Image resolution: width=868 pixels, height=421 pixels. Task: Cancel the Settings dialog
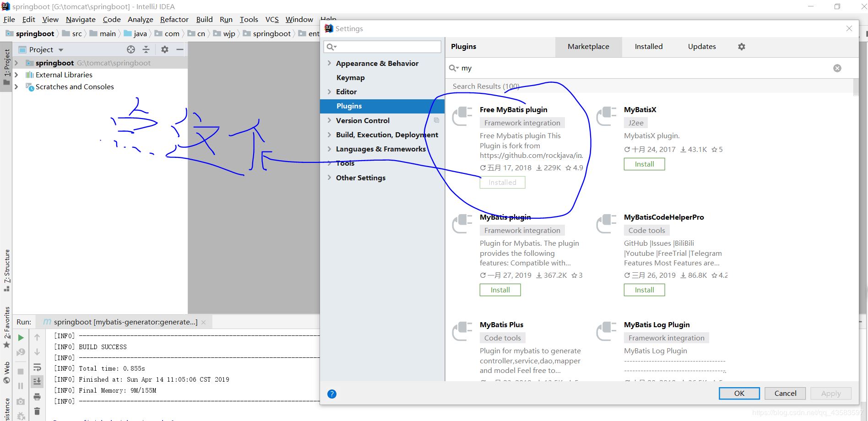[785, 394]
